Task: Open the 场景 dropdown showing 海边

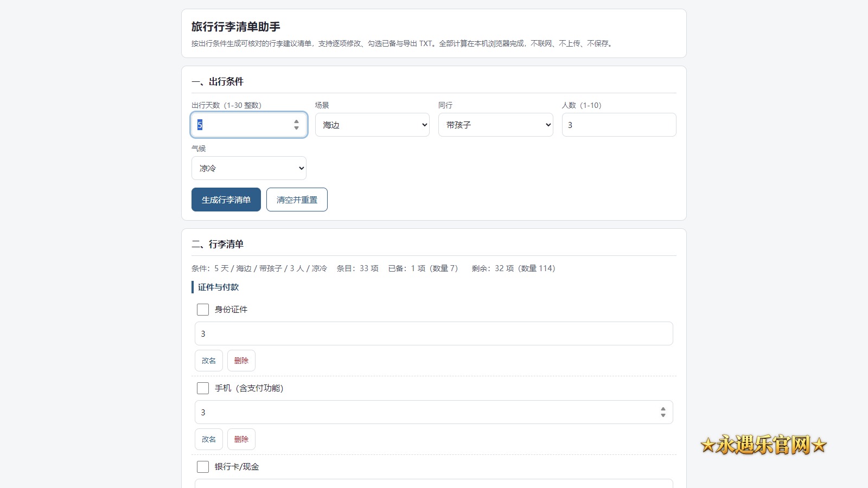Action: (x=372, y=125)
